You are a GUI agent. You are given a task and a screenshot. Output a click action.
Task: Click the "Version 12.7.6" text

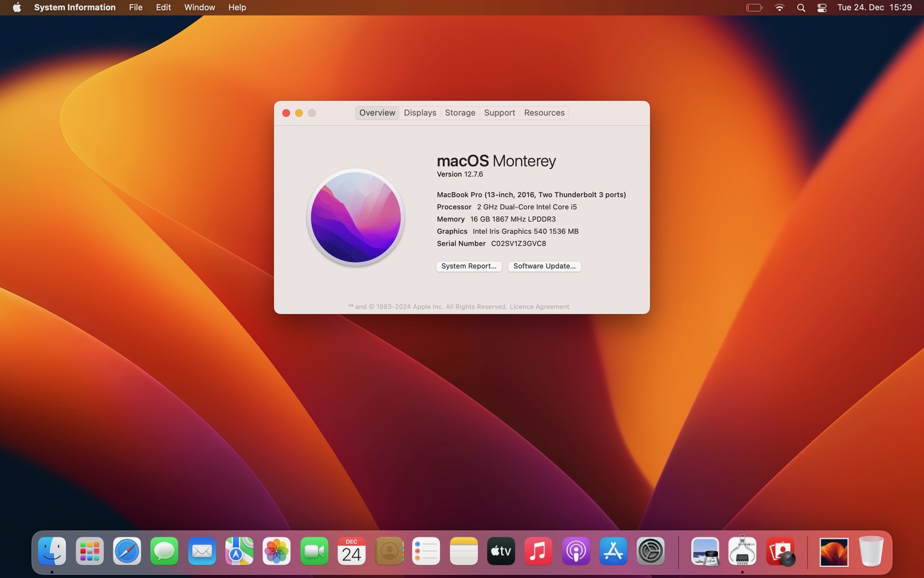(x=460, y=175)
